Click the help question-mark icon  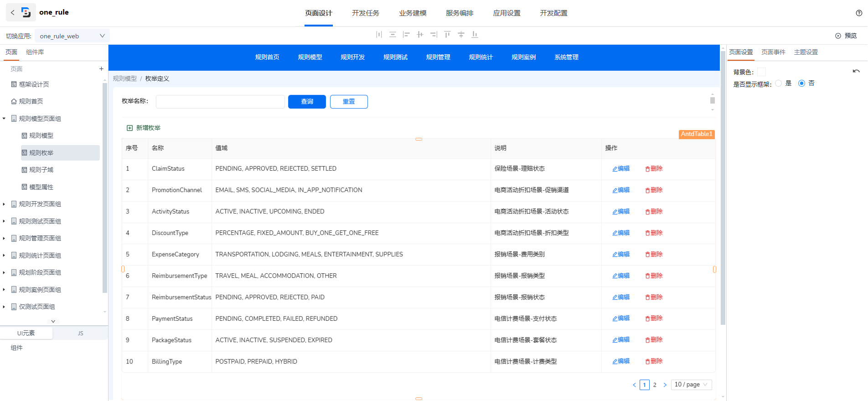pyautogui.click(x=859, y=13)
